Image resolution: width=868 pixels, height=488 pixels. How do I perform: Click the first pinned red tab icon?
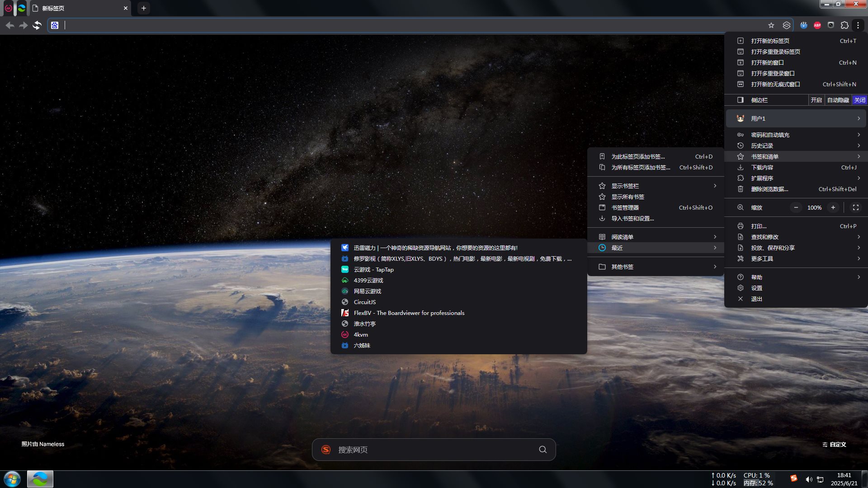[x=8, y=8]
